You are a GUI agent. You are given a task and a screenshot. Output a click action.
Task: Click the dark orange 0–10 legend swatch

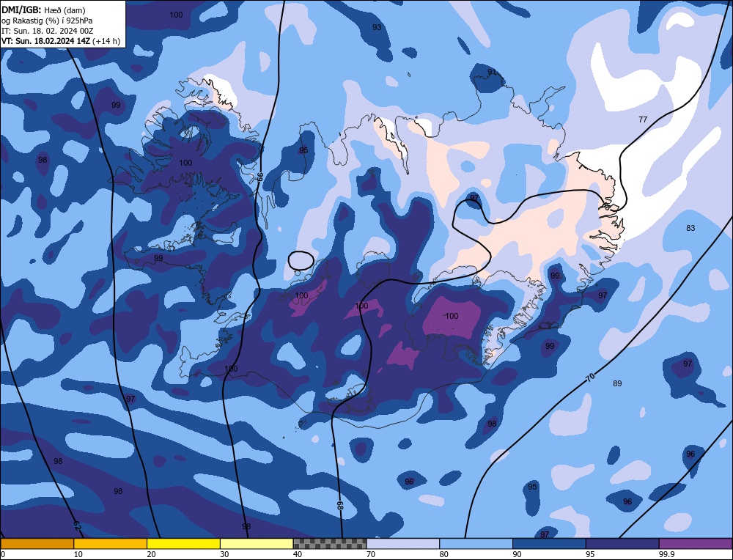click(37, 544)
